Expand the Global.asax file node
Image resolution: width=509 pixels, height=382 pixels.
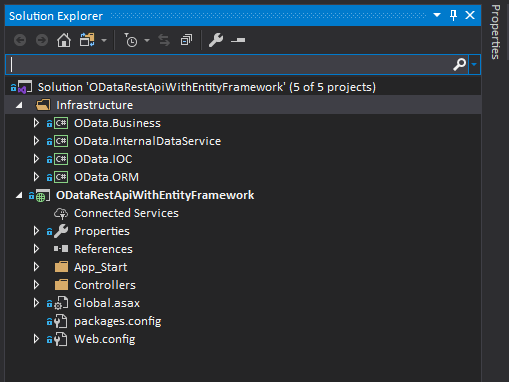(36, 303)
